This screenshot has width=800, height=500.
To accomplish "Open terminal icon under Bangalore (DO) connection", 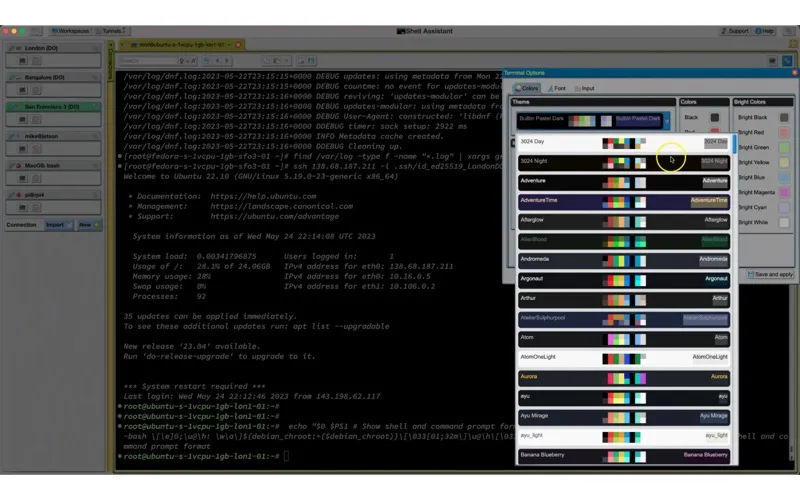I will [x=22, y=90].
